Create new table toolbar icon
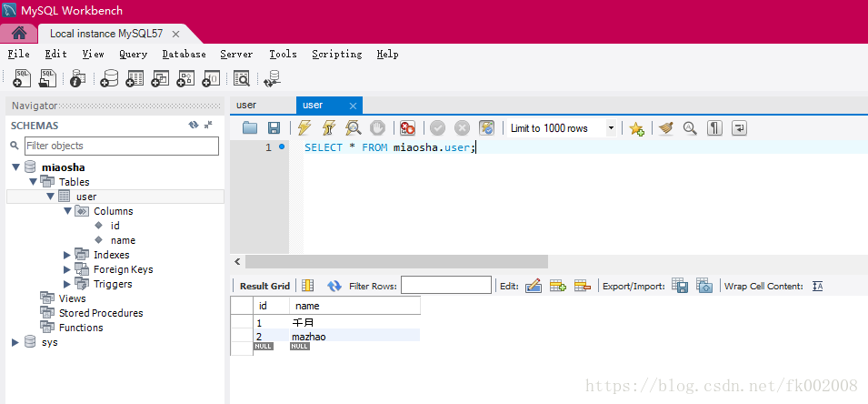The height and width of the screenshot is (404, 868). tap(135, 78)
